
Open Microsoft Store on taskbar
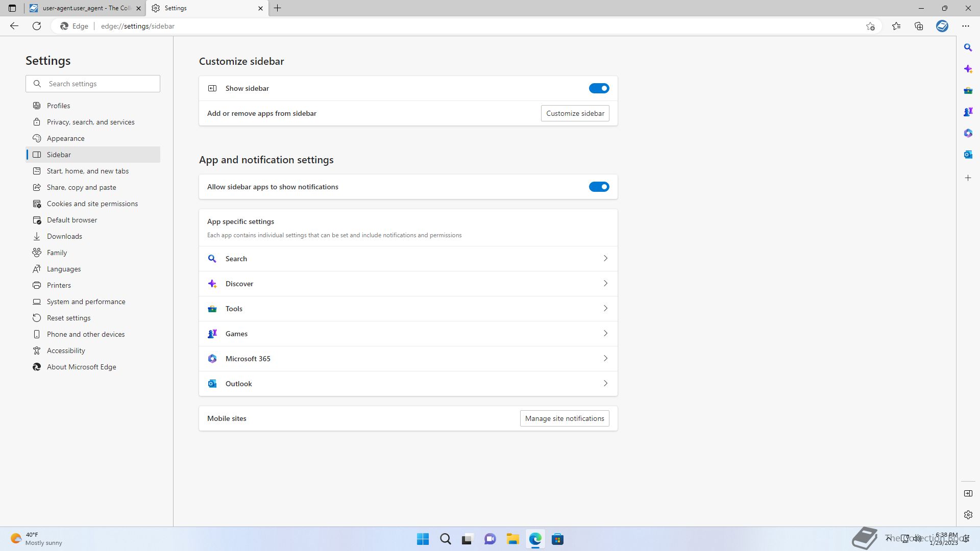(x=557, y=539)
